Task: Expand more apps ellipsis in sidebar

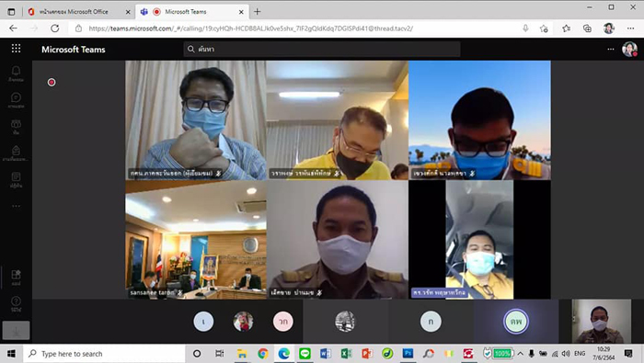Action: (x=16, y=206)
